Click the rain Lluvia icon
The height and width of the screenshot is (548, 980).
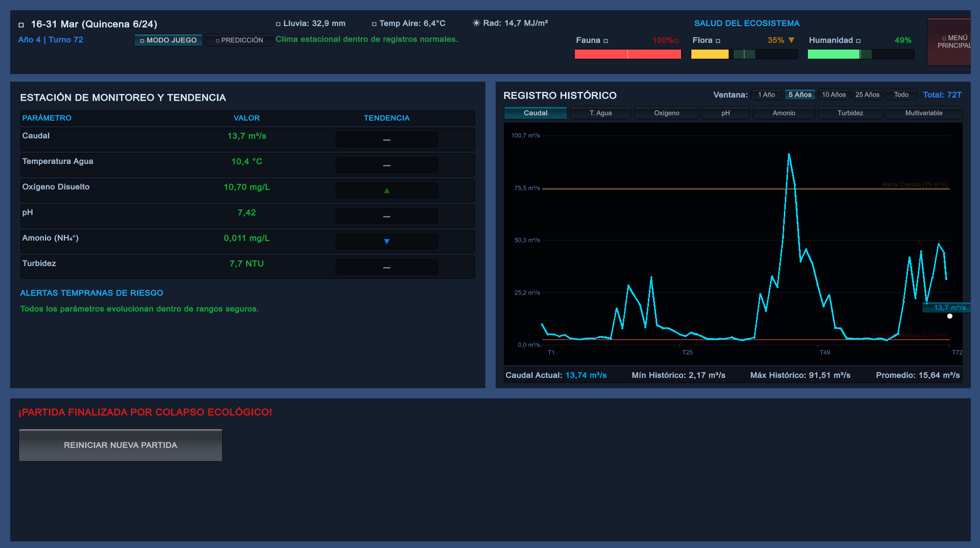[x=278, y=24]
